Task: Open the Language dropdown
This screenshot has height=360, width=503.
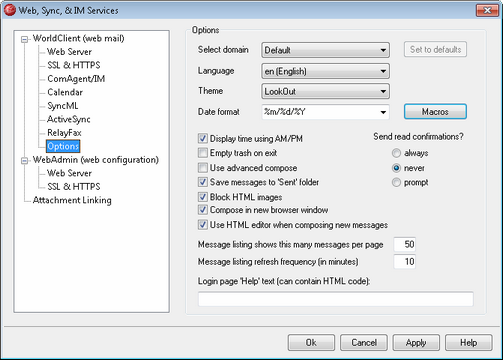Action: tap(325, 71)
